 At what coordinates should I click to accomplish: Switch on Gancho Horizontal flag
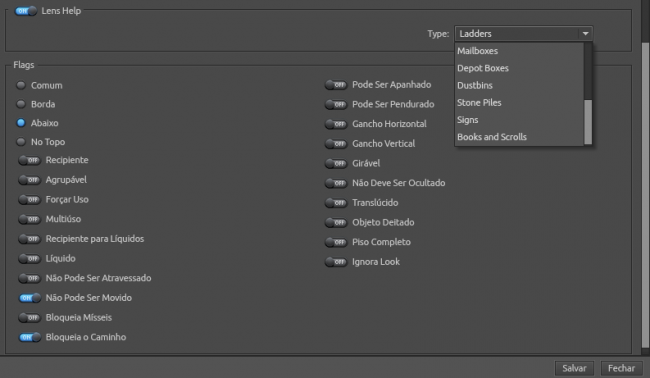[336, 124]
